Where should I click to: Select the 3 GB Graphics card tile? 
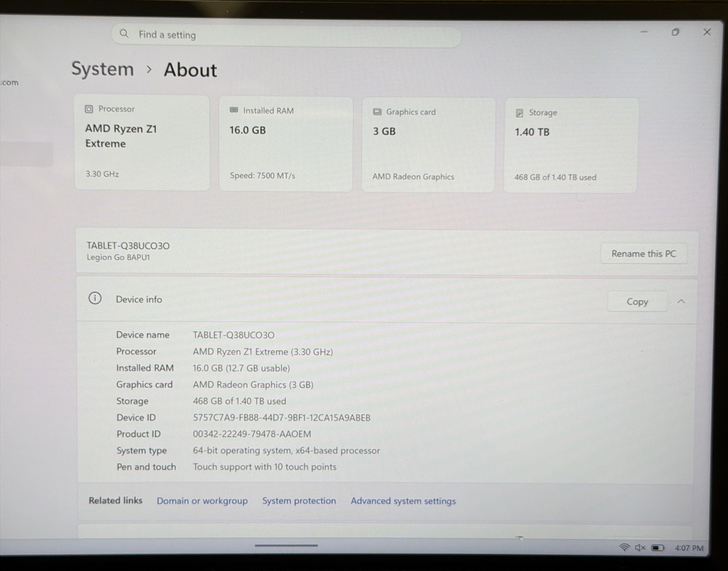tap(428, 145)
